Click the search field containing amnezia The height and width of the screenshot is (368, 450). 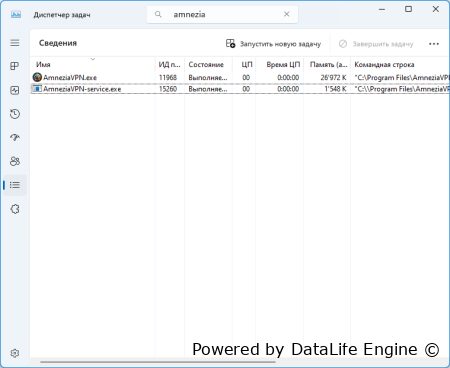[222, 14]
